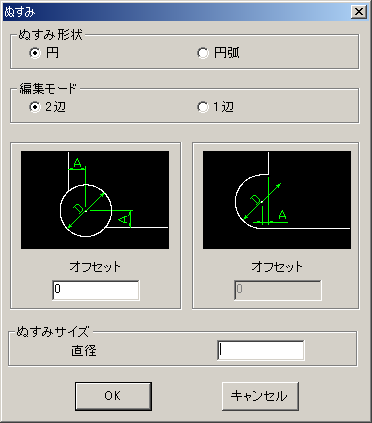Click the ぬすみサイズ group label
Viewport: 372px width, 423px height.
coord(53,332)
